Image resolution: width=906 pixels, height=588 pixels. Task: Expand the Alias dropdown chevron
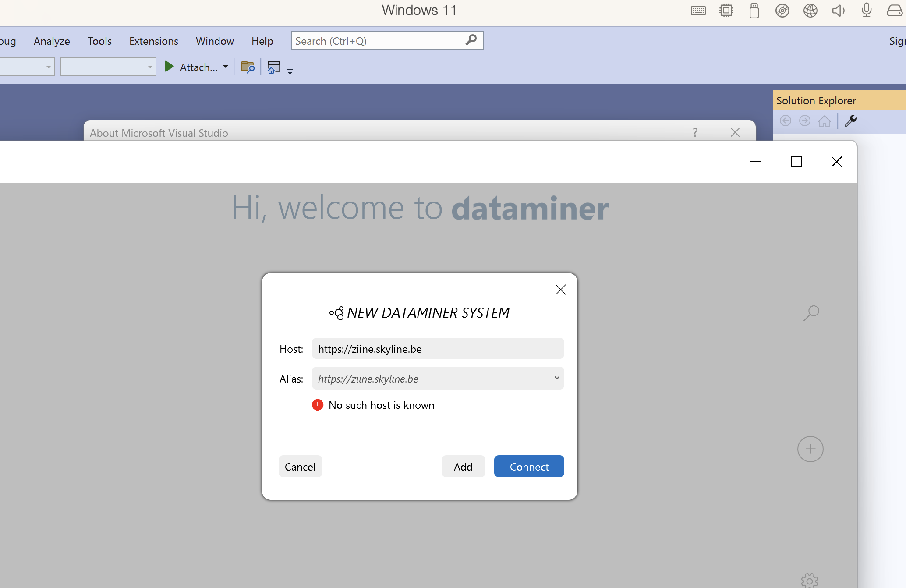coord(557,378)
